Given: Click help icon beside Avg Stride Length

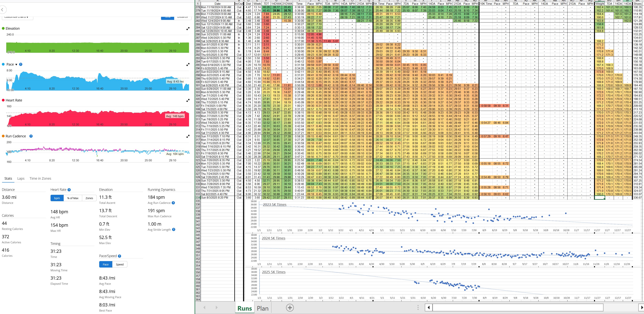Looking at the screenshot, I should coord(174,230).
